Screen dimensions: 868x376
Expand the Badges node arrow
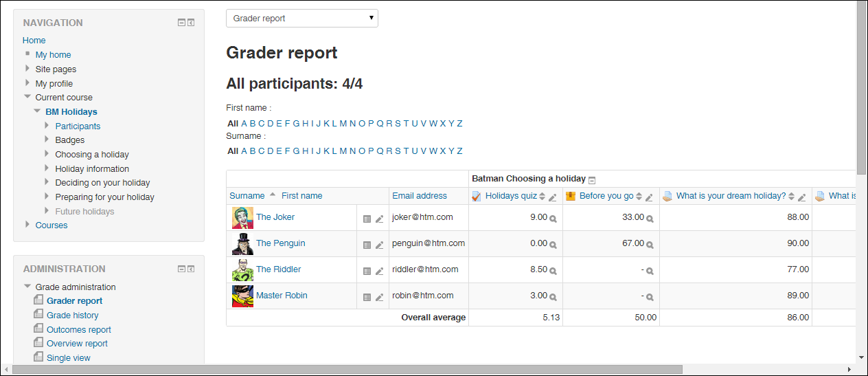(x=47, y=140)
